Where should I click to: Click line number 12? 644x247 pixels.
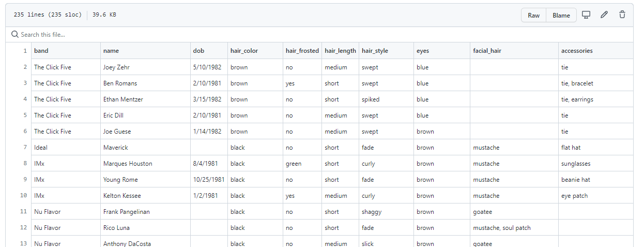(x=24, y=228)
